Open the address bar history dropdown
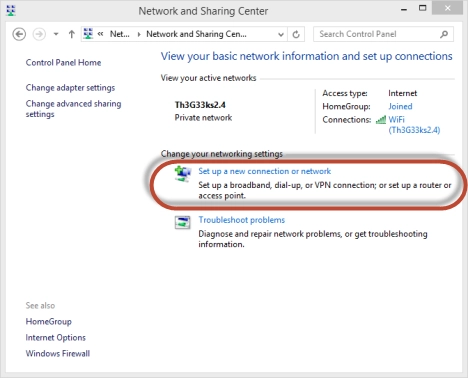468x378 pixels. [281, 34]
